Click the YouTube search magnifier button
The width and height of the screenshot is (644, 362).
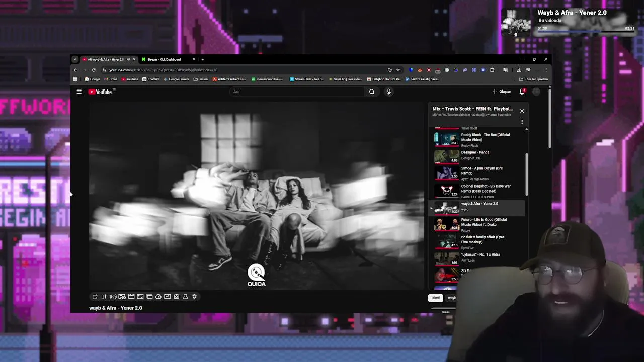[x=372, y=92]
